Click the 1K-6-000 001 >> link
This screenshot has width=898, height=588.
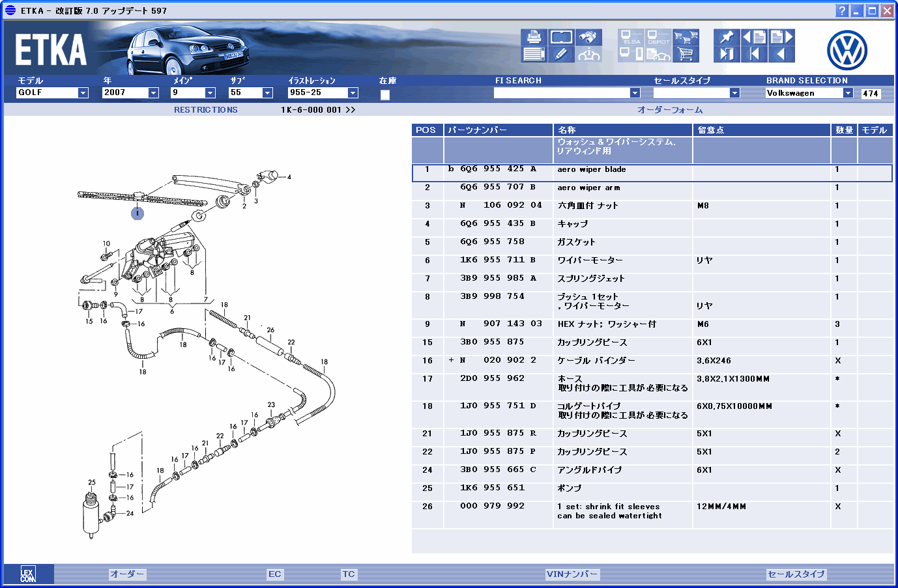(318, 110)
